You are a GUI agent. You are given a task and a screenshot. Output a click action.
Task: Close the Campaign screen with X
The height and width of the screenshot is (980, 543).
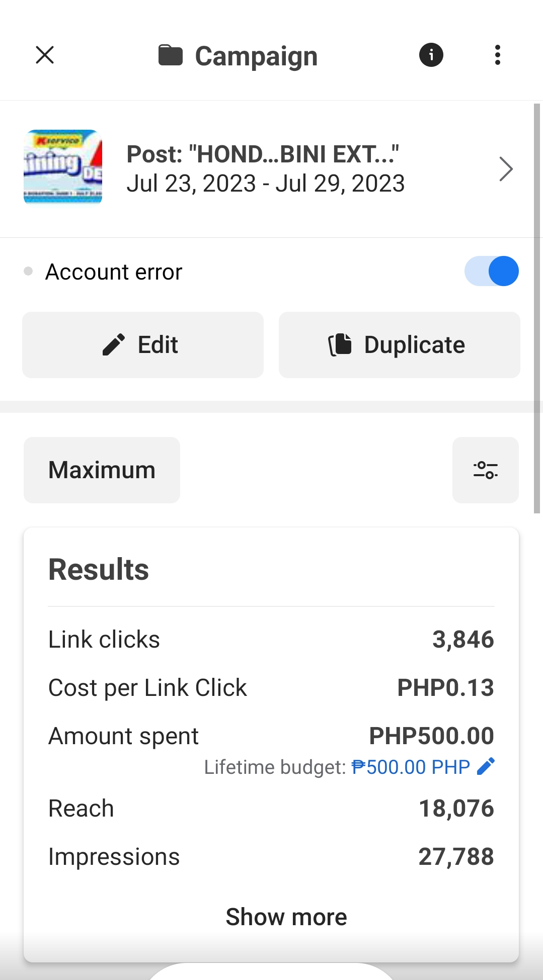[x=45, y=55]
